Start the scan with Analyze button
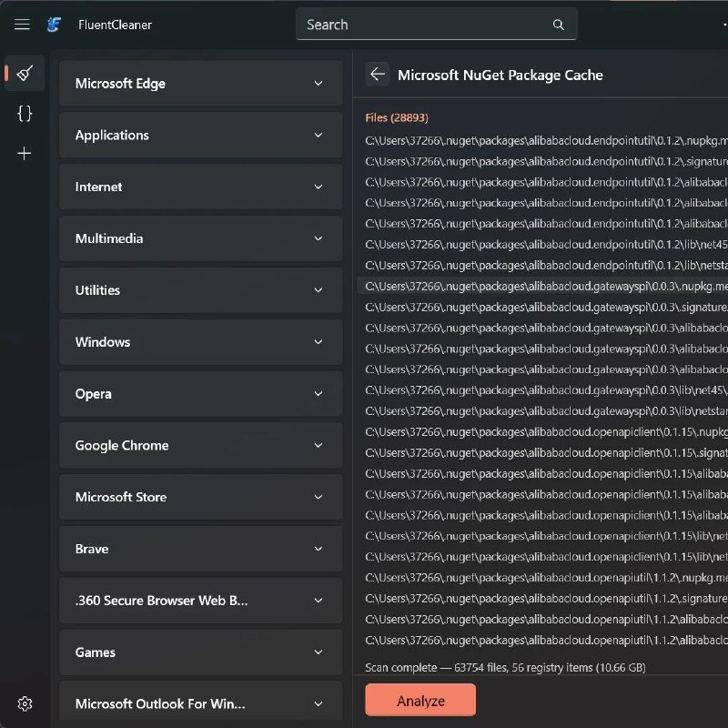 [x=420, y=700]
